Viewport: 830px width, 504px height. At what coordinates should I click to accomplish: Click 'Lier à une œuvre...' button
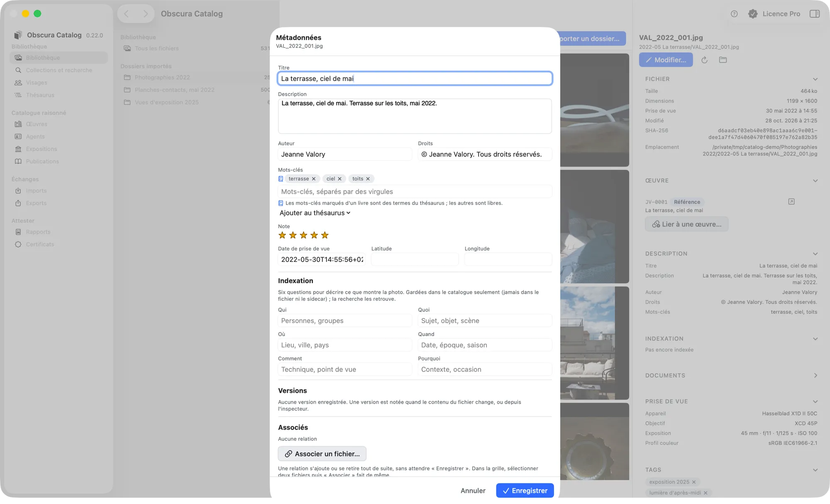point(687,224)
